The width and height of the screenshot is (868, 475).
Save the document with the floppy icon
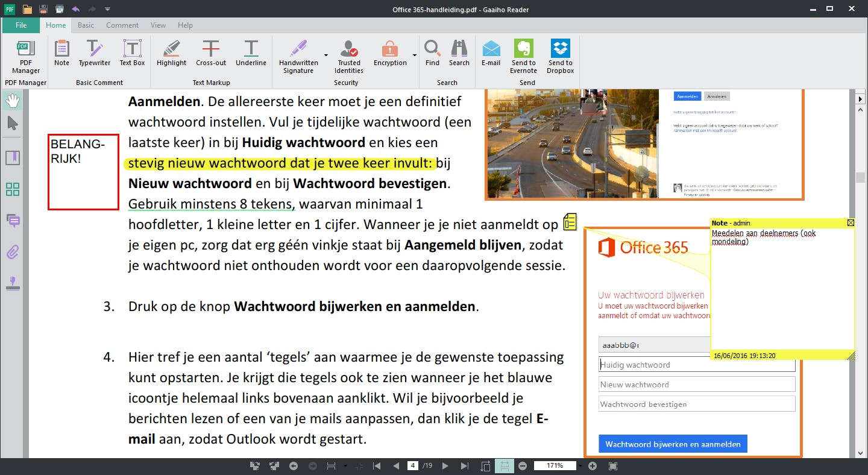coord(43,9)
